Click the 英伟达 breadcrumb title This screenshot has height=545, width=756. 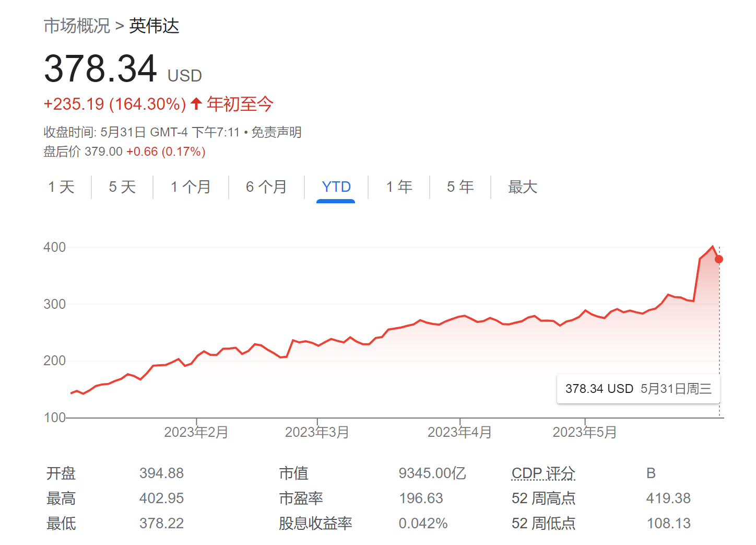point(154,26)
